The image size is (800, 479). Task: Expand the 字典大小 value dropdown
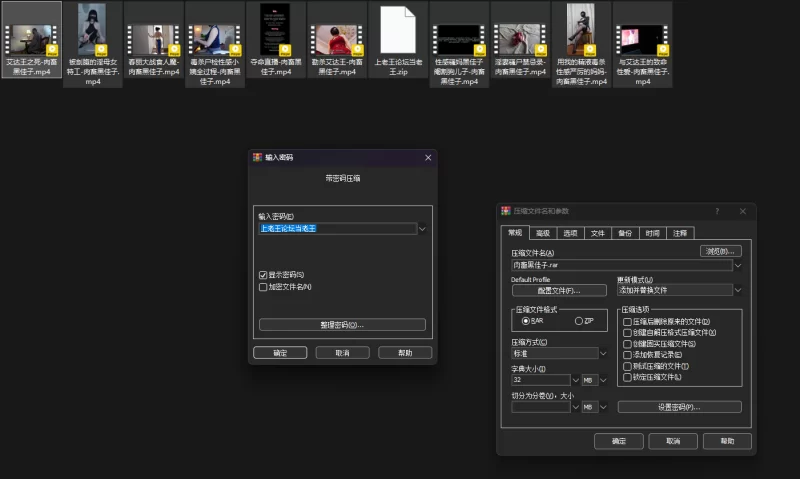click(575, 380)
